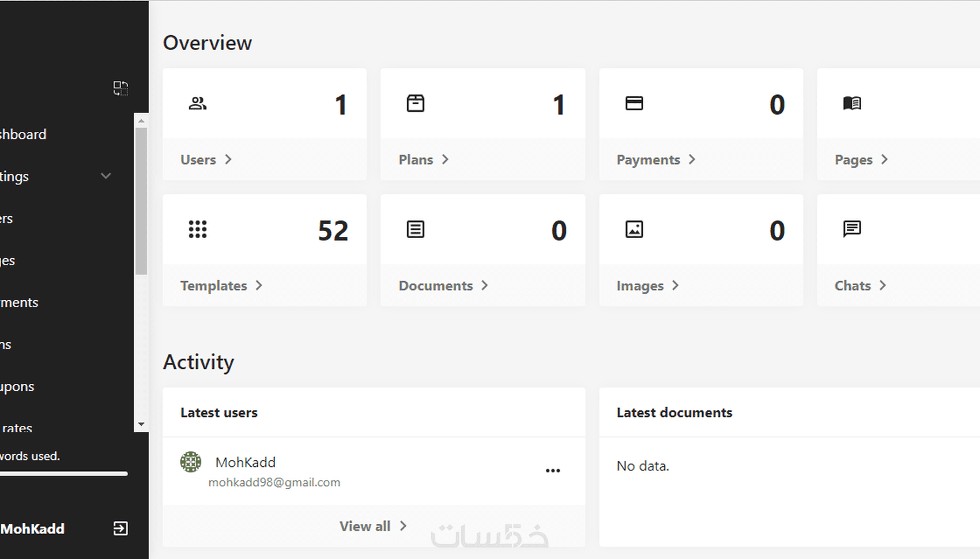This screenshot has width=980, height=559.
Task: Open the Users link
Action: [x=206, y=160]
